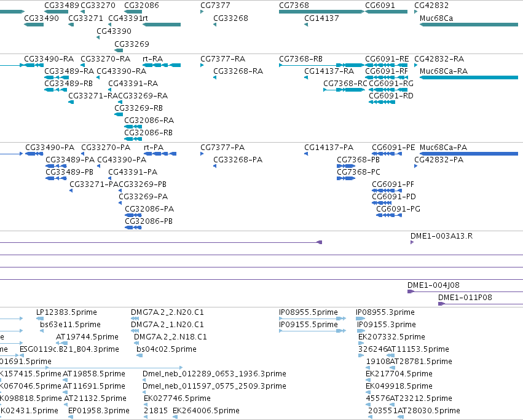Viewport: 523px width, 420px height.
Task: Select EST Dmel_neb_012289_0653_1936.3prime
Action: (x=214, y=374)
